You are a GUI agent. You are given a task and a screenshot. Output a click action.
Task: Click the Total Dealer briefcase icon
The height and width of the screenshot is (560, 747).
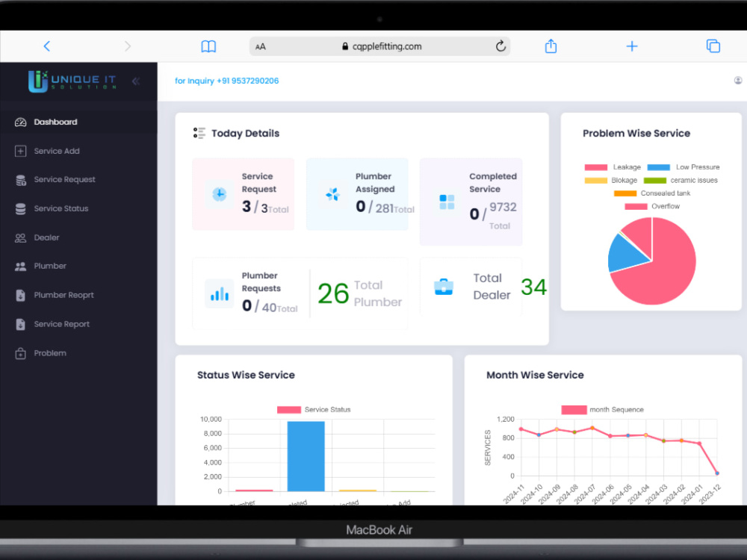(x=444, y=287)
